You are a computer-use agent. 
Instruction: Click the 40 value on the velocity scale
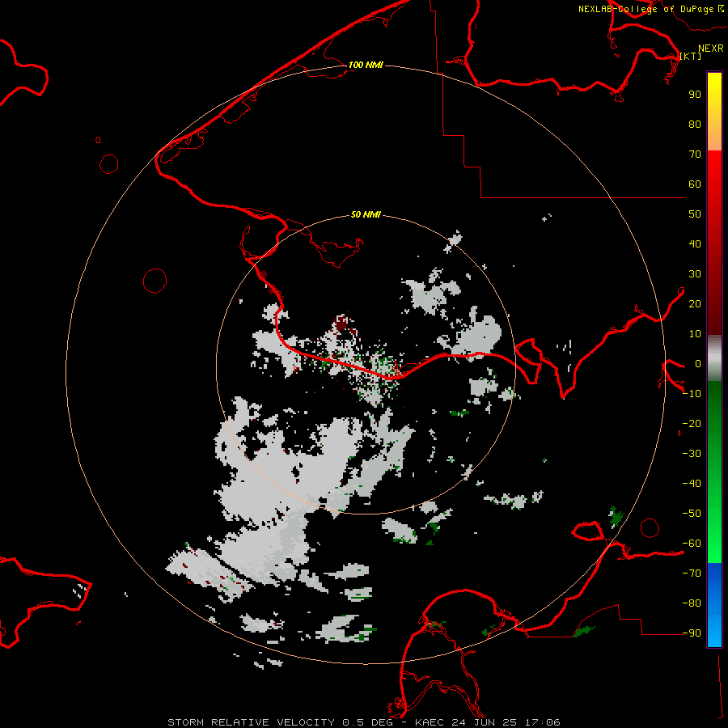click(695, 244)
